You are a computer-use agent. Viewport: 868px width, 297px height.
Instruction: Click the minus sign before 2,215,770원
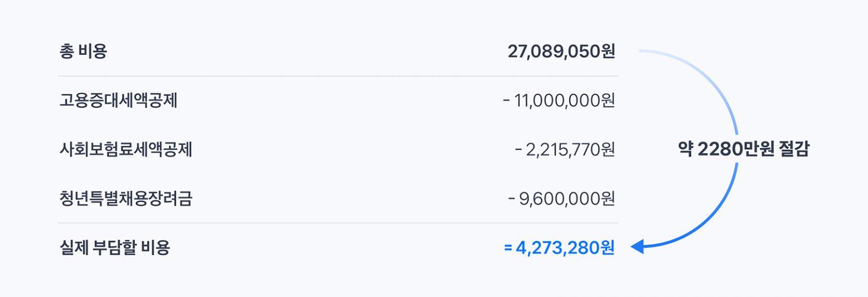[x=519, y=150]
